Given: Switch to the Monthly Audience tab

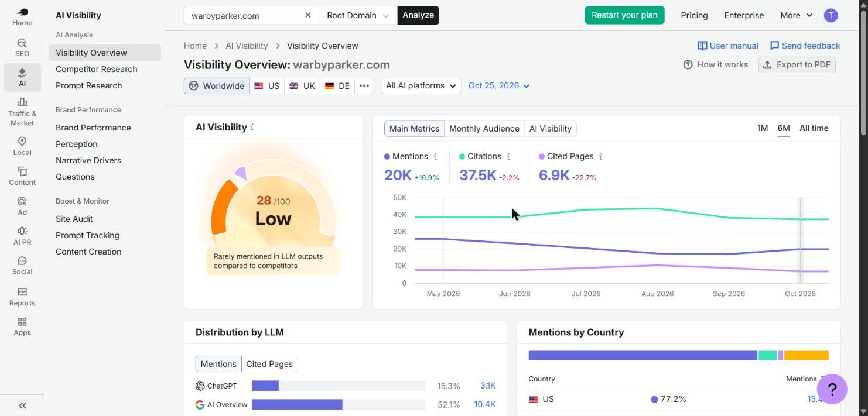Looking at the screenshot, I should pyautogui.click(x=484, y=129).
